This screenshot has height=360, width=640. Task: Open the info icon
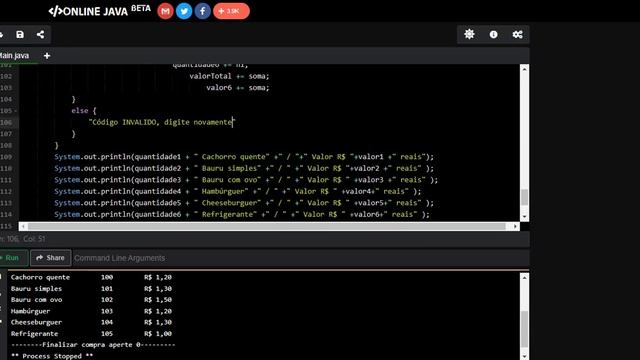493,35
